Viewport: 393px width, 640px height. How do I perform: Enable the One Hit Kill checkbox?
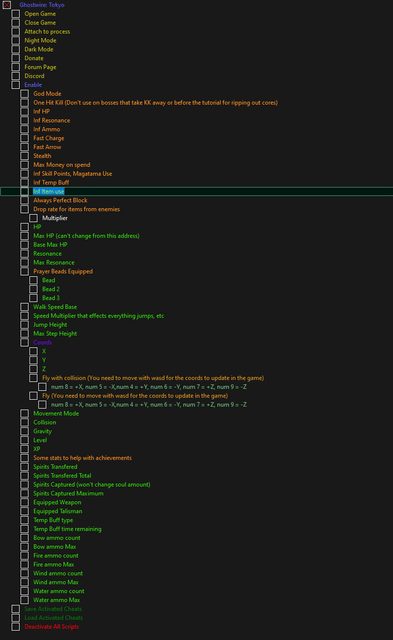pos(24,102)
